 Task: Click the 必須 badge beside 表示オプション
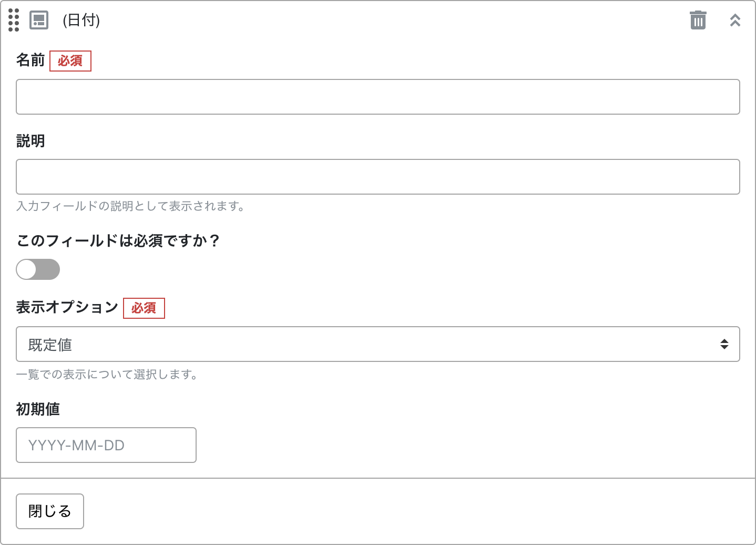tap(144, 308)
